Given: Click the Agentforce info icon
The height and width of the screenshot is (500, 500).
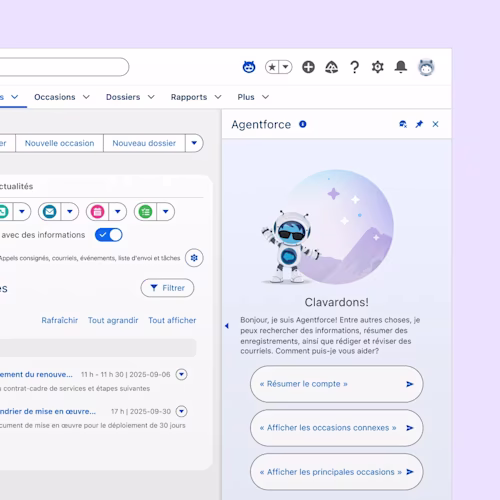Looking at the screenshot, I should (303, 124).
